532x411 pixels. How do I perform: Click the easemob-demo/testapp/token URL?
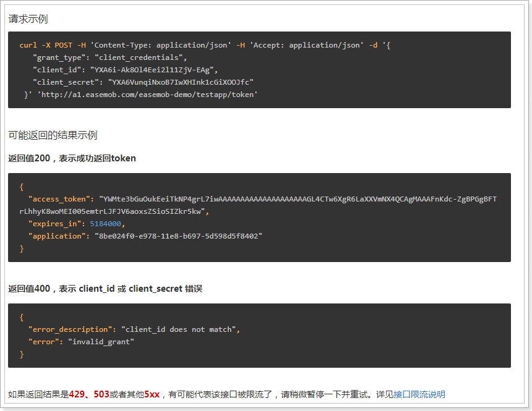pyautogui.click(x=147, y=95)
